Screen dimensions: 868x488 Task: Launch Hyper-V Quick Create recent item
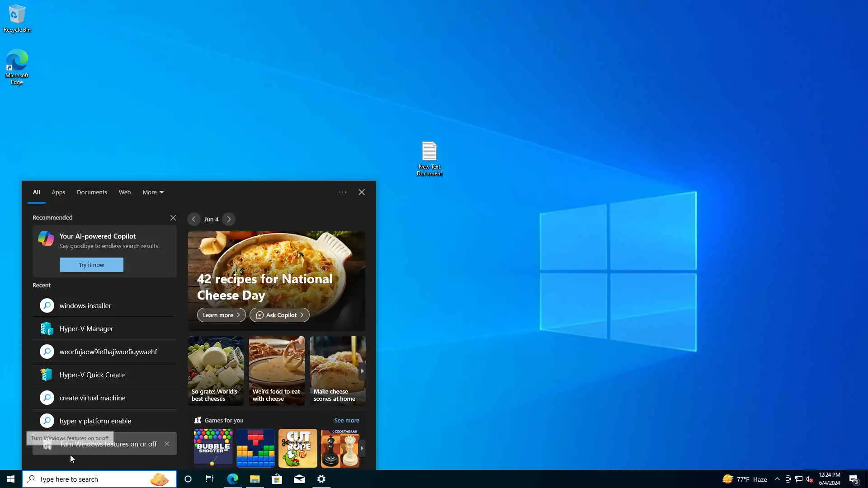click(x=92, y=375)
